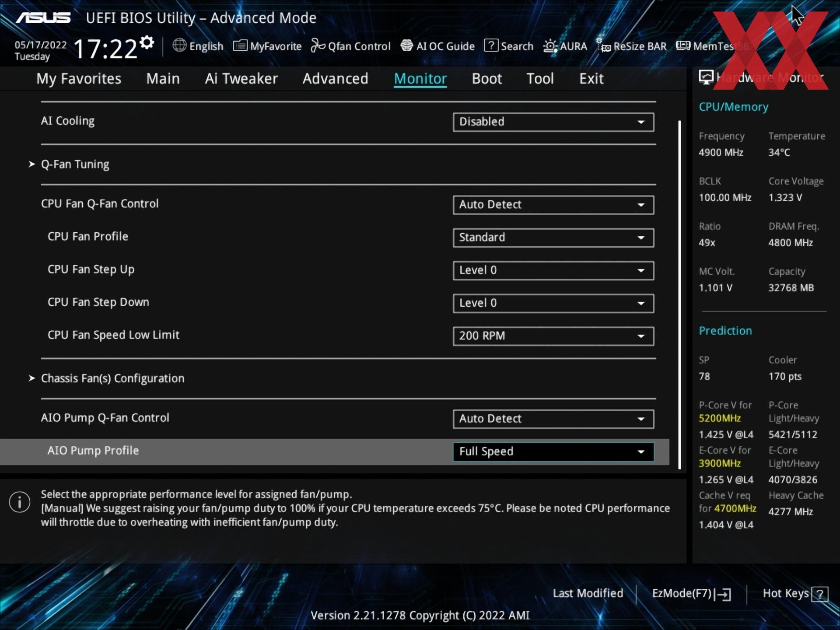840x630 pixels.
Task: Click the AI Cooling label
Action: pos(67,121)
